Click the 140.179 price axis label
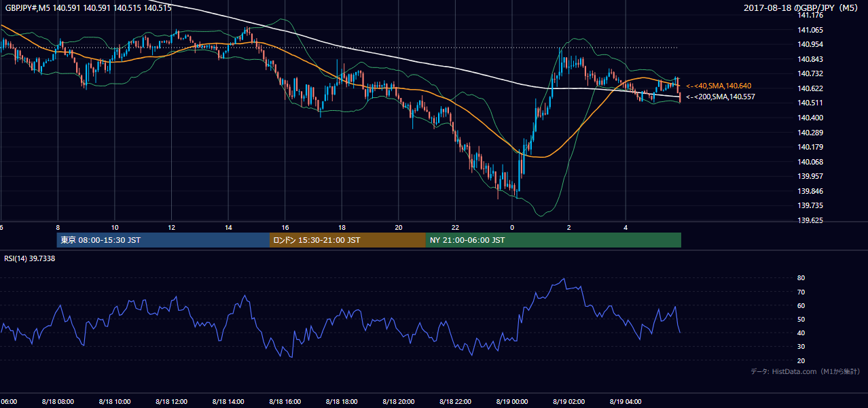This screenshot has width=868, height=408. [x=811, y=147]
